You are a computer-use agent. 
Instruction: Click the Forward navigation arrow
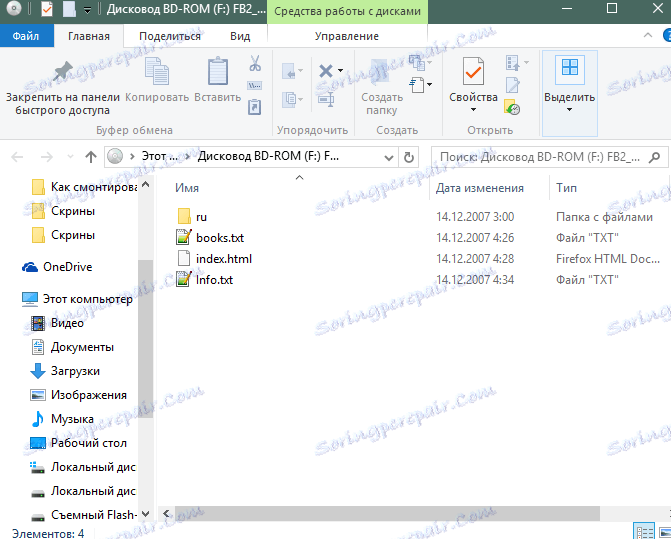point(46,157)
